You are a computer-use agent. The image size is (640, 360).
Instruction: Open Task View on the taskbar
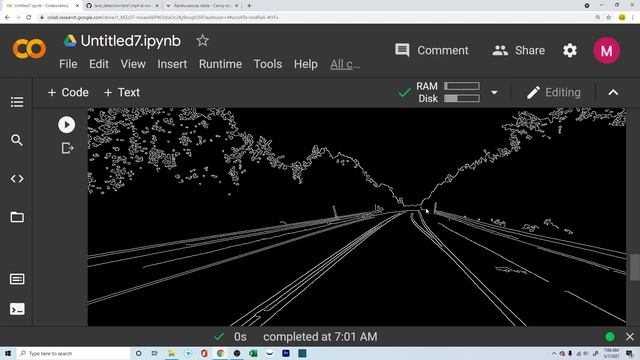pos(155,353)
